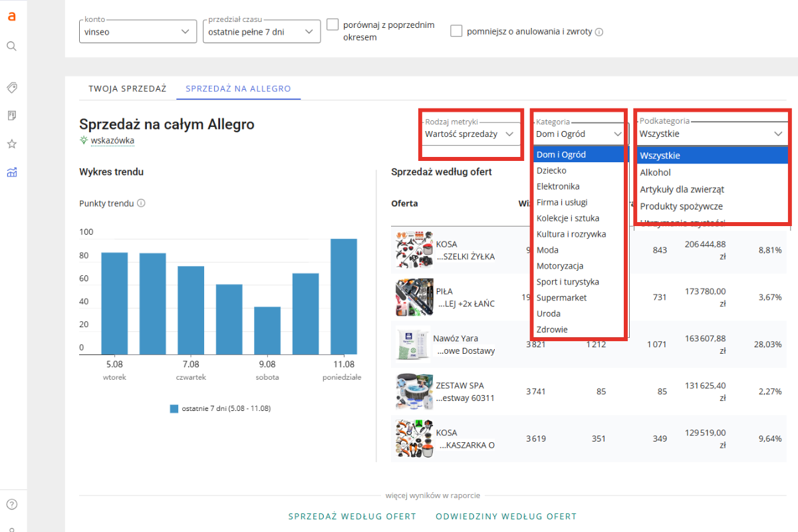This screenshot has width=798, height=532.
Task: Open the KOSA SZELKI ŻYŁKA offer thumbnail
Action: (x=414, y=250)
